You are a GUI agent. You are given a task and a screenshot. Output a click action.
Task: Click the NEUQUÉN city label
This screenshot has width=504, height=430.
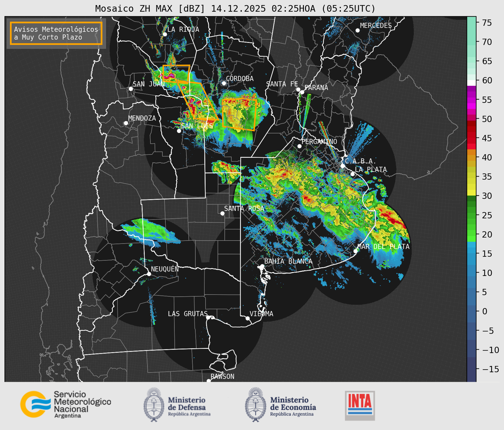(x=165, y=269)
